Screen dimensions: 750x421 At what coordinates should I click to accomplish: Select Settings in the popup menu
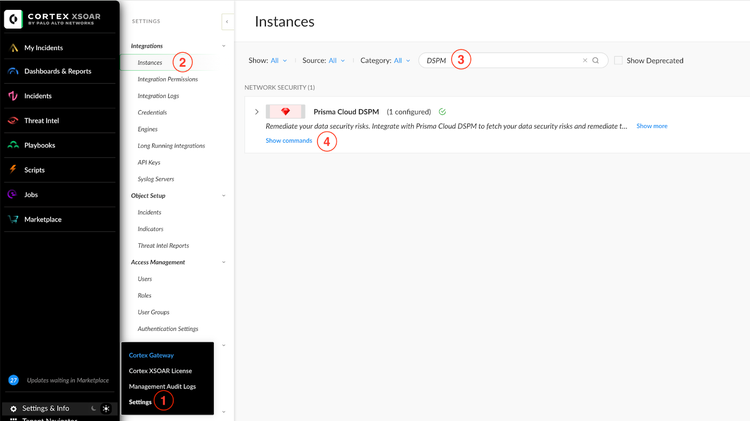click(x=140, y=402)
